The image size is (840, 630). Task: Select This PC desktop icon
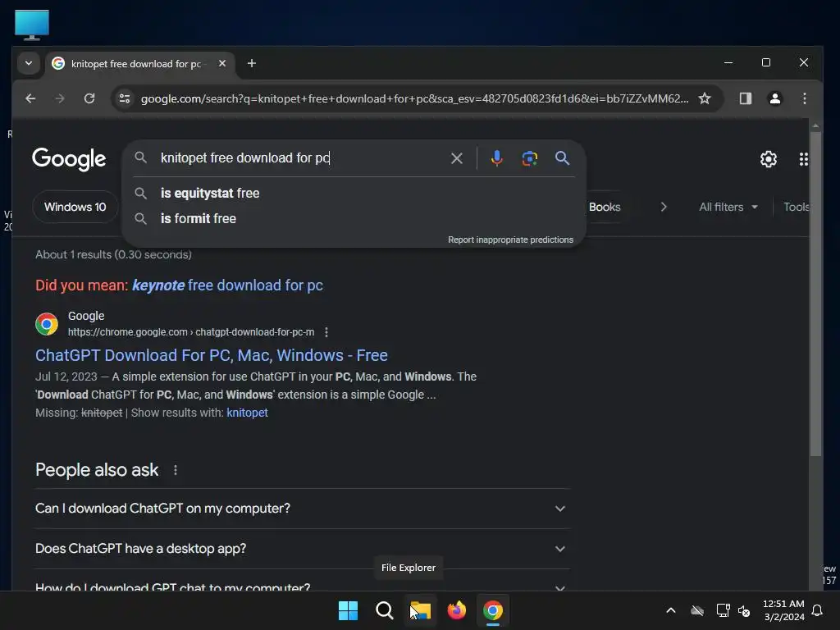click(x=32, y=25)
